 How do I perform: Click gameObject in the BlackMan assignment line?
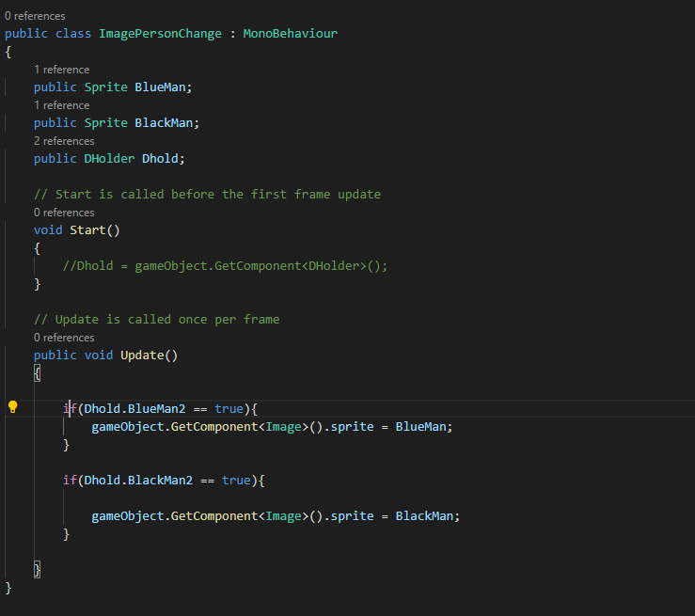[128, 516]
